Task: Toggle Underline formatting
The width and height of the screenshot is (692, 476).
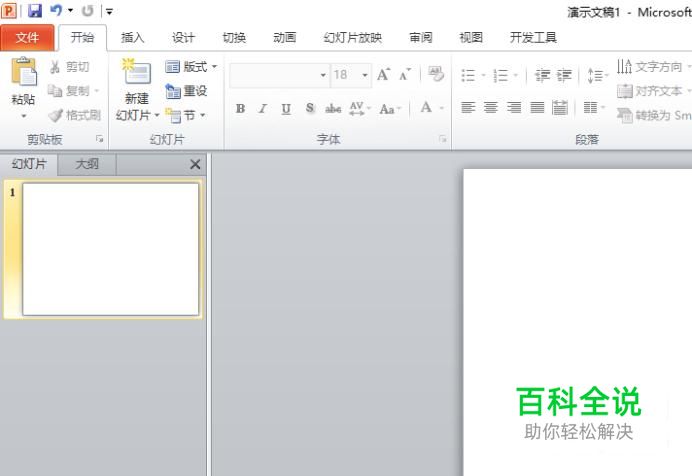Action: (x=286, y=108)
